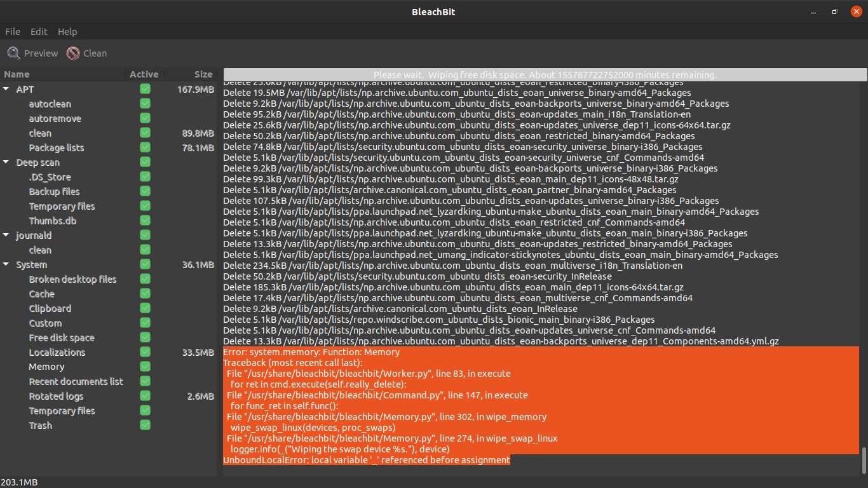Disable the Broken desktop files checkbox
Viewport: 868px width, 488px height.
145,279
